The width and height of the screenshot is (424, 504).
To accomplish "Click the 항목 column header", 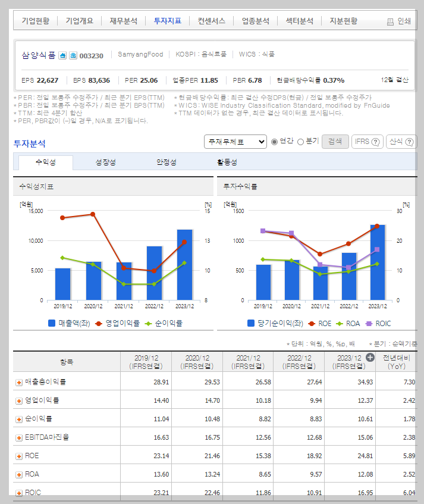I will pos(67,362).
